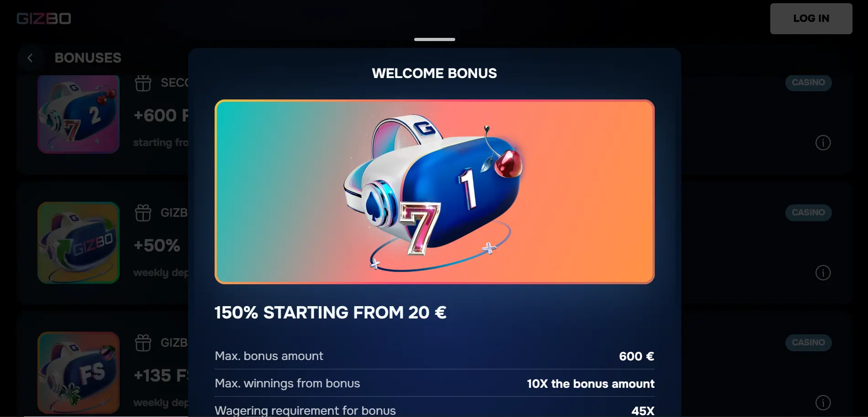Select the CASINO tag on first bonus
Image resolution: width=868 pixels, height=417 pixels.
coord(808,83)
